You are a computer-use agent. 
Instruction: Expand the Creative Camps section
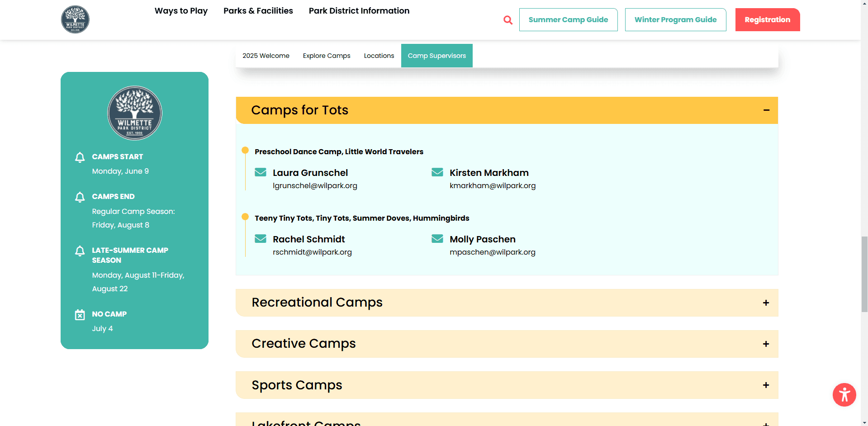[766, 344]
